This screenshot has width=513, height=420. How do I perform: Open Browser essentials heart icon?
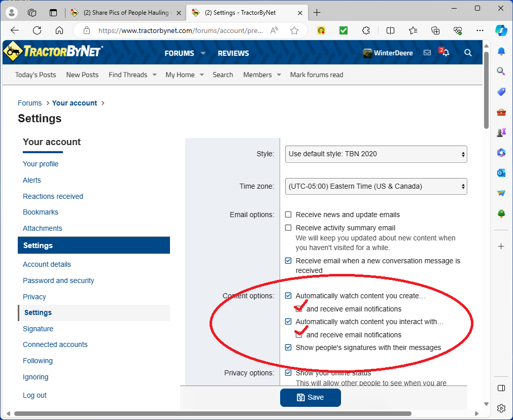[457, 30]
